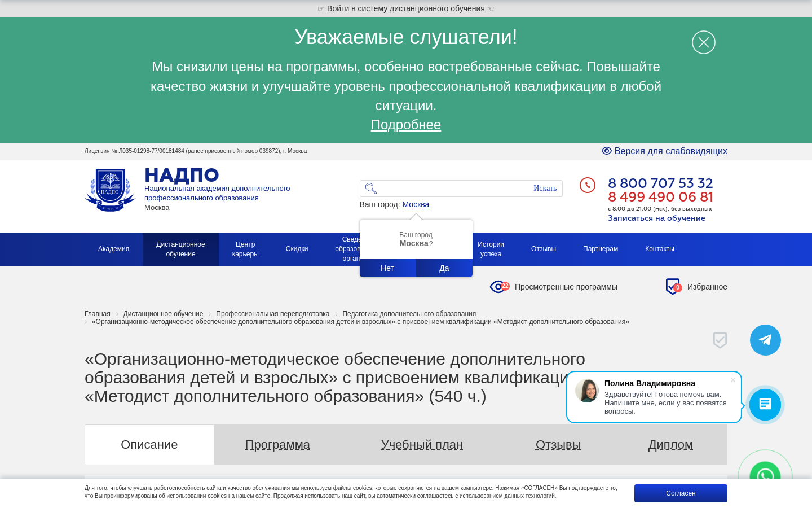The height and width of the screenshot is (508, 812).
Task: Open the blue live chat widget
Action: (x=765, y=404)
